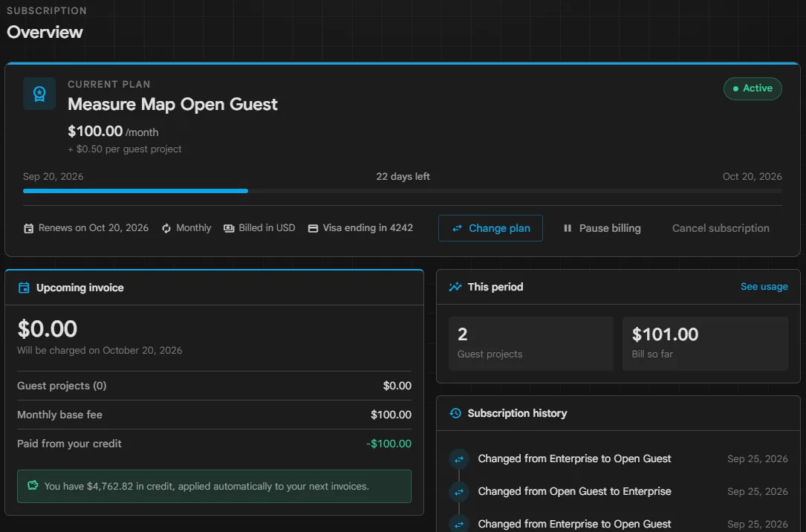806x532 pixels.
Task: Click the Upcoming invoice calendar icon
Action: [x=24, y=288]
